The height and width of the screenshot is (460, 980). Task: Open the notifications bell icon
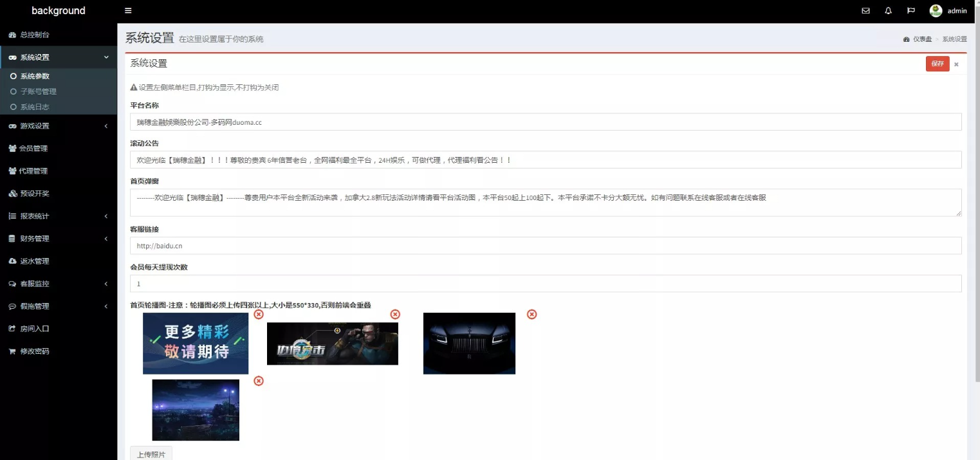click(x=889, y=11)
